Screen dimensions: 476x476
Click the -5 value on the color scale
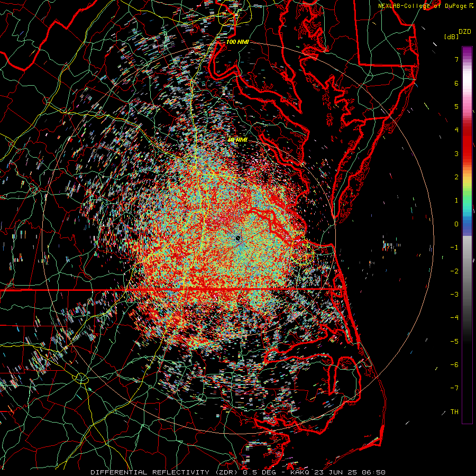coord(454,342)
